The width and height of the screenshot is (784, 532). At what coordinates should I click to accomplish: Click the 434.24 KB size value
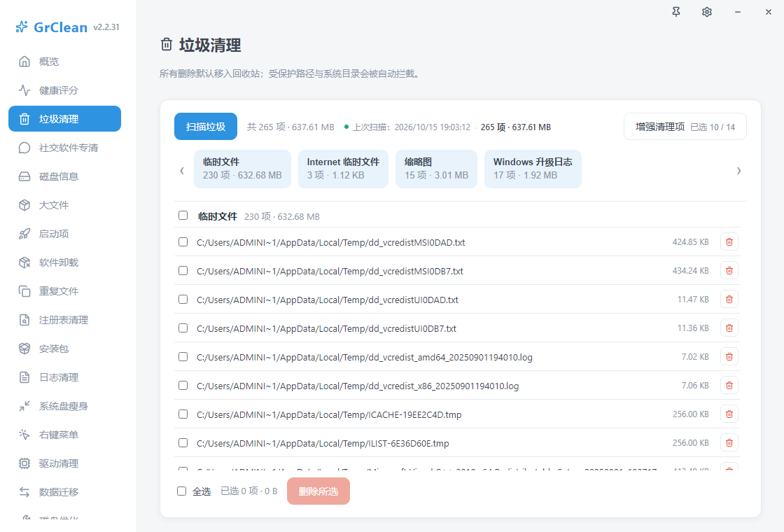coord(690,270)
